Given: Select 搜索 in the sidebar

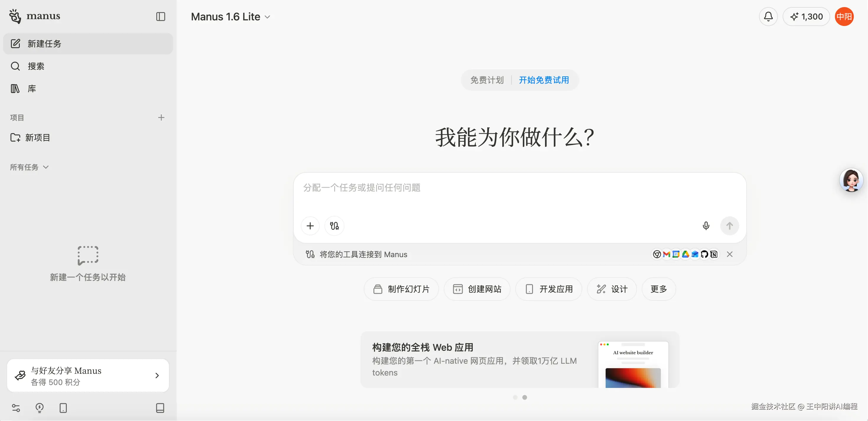Looking at the screenshot, I should (36, 66).
